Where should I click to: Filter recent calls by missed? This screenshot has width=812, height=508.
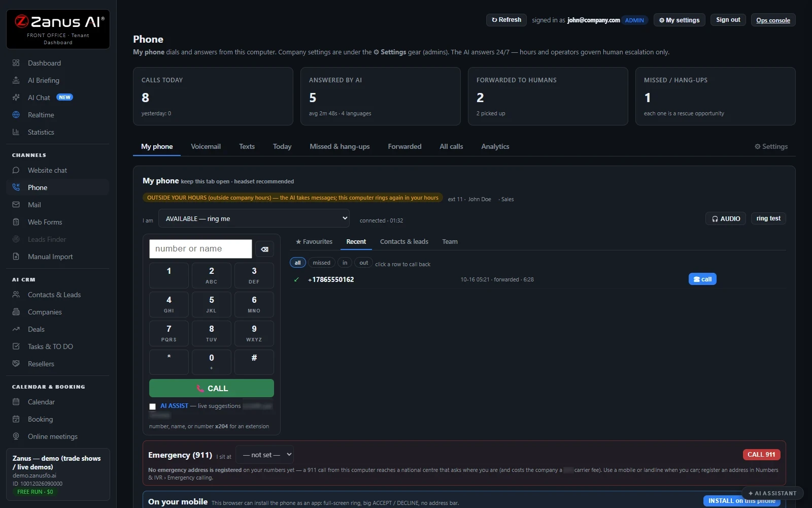click(321, 263)
